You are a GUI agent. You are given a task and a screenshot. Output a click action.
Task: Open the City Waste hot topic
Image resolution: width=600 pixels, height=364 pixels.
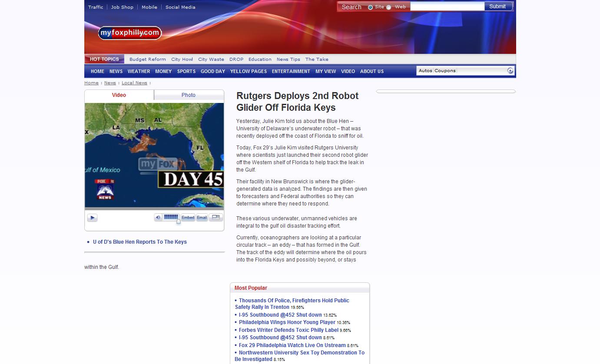click(x=211, y=59)
